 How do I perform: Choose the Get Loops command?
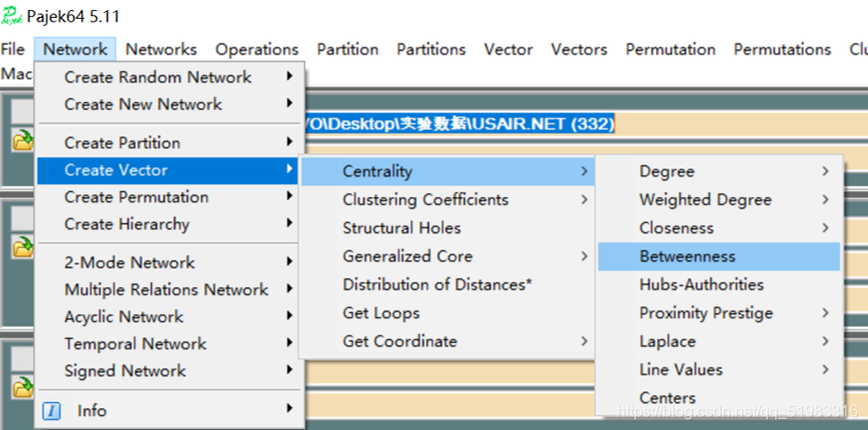[x=447, y=313]
